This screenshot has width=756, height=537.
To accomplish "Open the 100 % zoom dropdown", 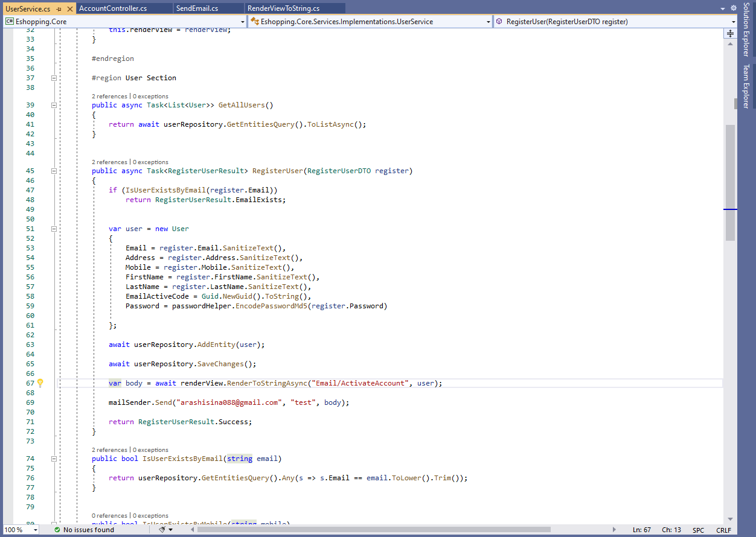I will pyautogui.click(x=35, y=530).
